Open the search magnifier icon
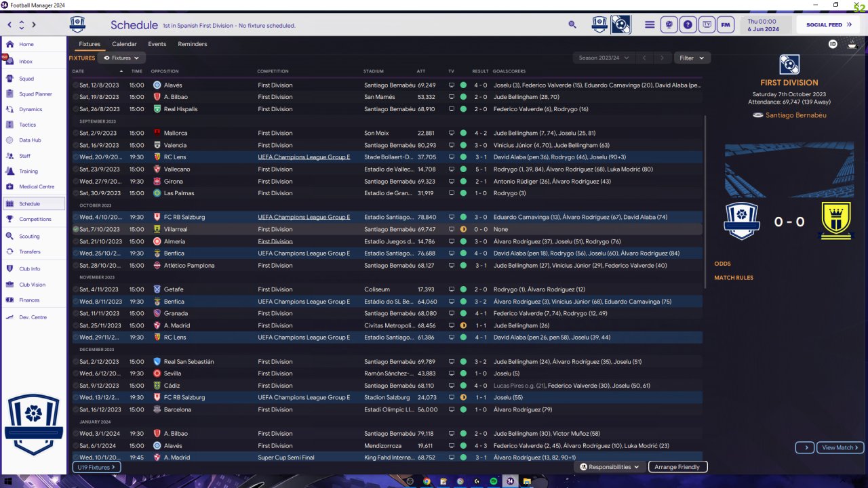 [572, 24]
